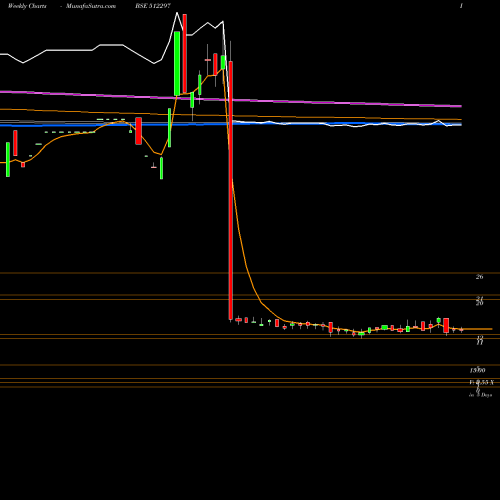Select the tallest green candlestick at the peak
This screenshot has width=500, height=500.
pyautogui.click(x=177, y=63)
